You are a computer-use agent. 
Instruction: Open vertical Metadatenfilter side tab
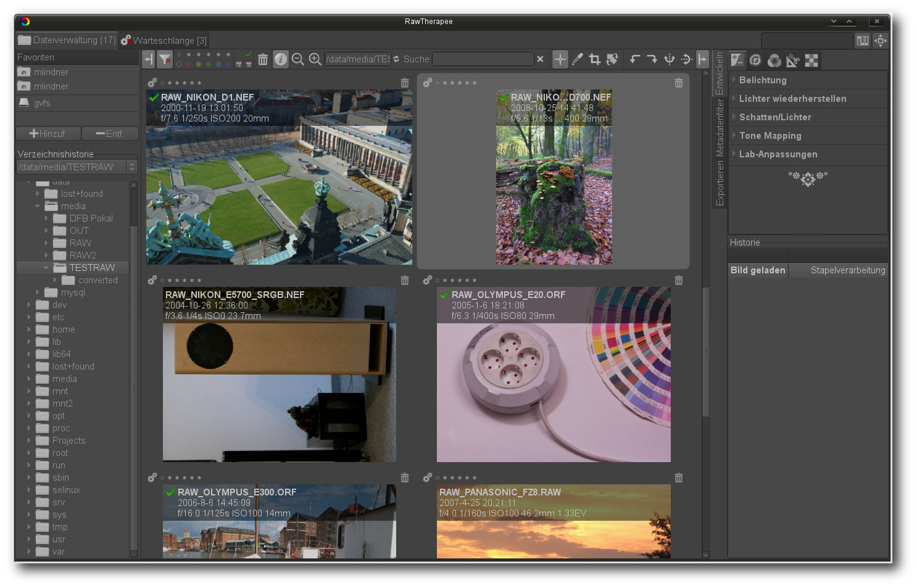point(720,128)
